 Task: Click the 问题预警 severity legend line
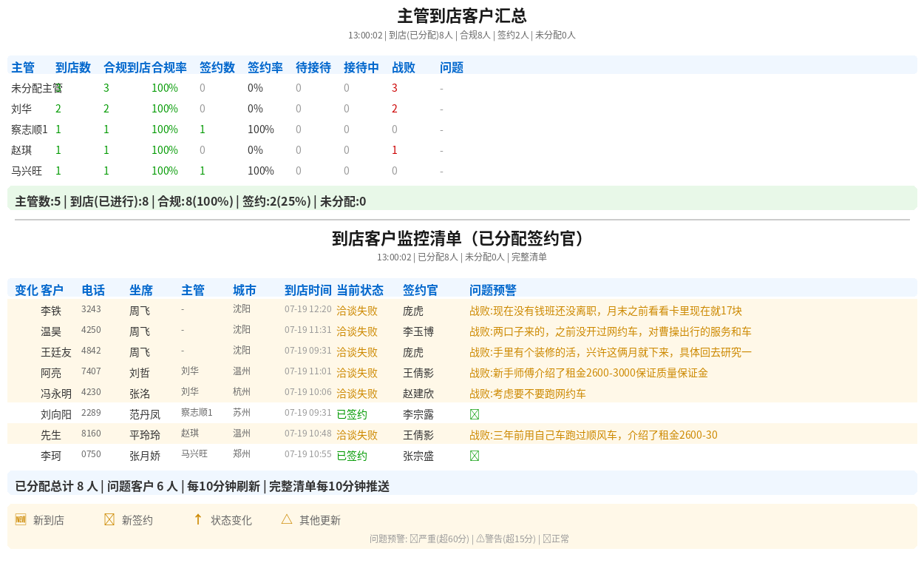pos(469,539)
